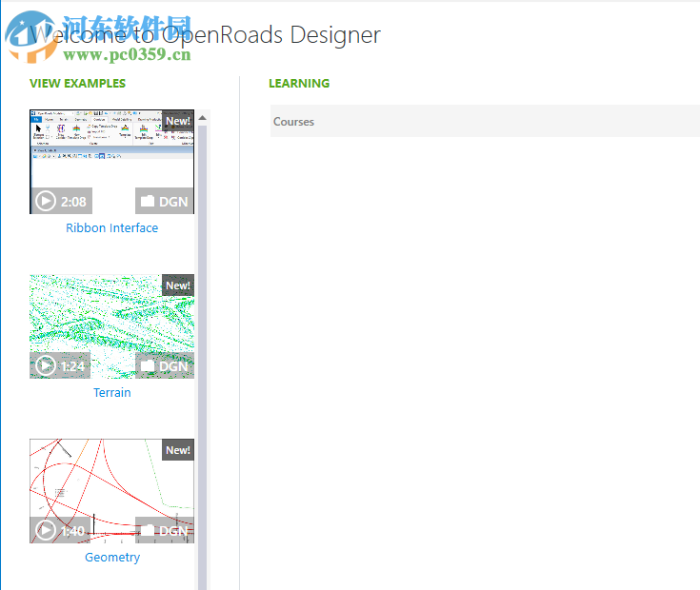Screen dimensions: 700x590
Task: Open the Ribbon Interface link
Action: click(x=112, y=227)
